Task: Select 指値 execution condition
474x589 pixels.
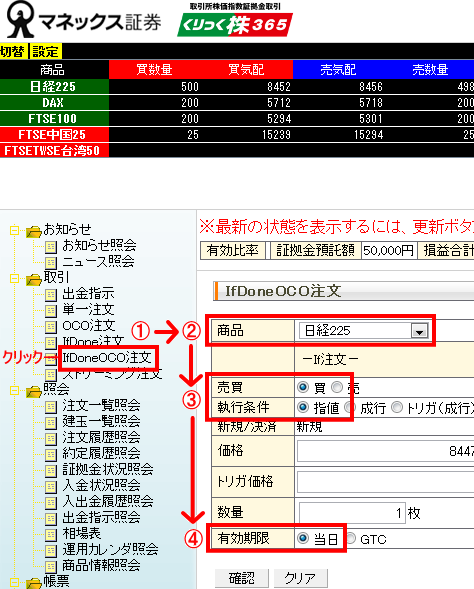Action: pos(303,407)
